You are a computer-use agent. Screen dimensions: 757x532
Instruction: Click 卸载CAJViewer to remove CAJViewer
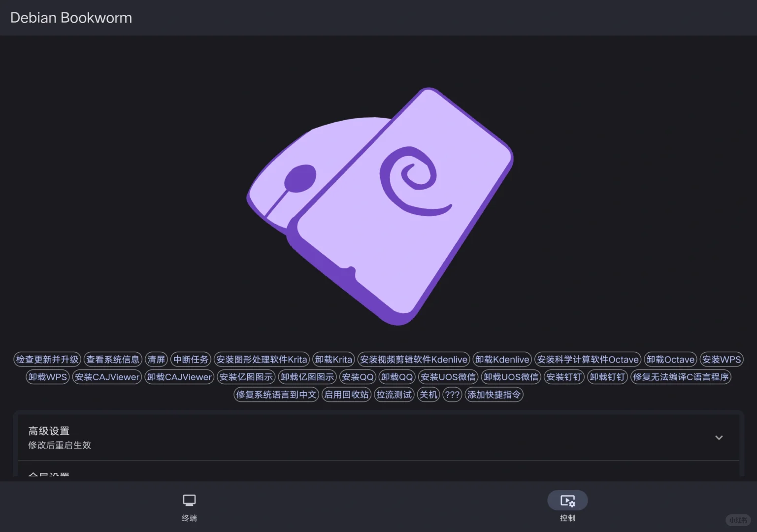179,377
